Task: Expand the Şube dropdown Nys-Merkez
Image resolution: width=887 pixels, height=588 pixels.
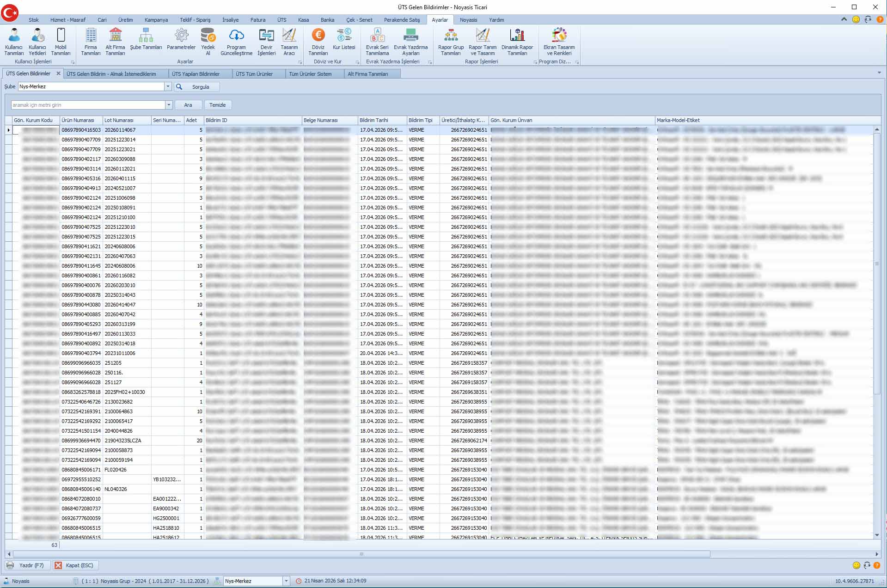Action: pos(168,86)
